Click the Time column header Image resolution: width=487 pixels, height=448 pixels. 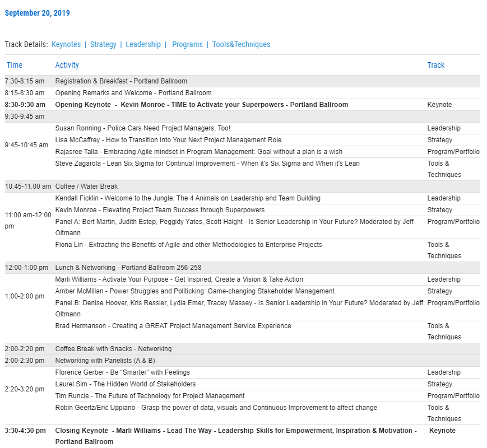click(x=15, y=65)
